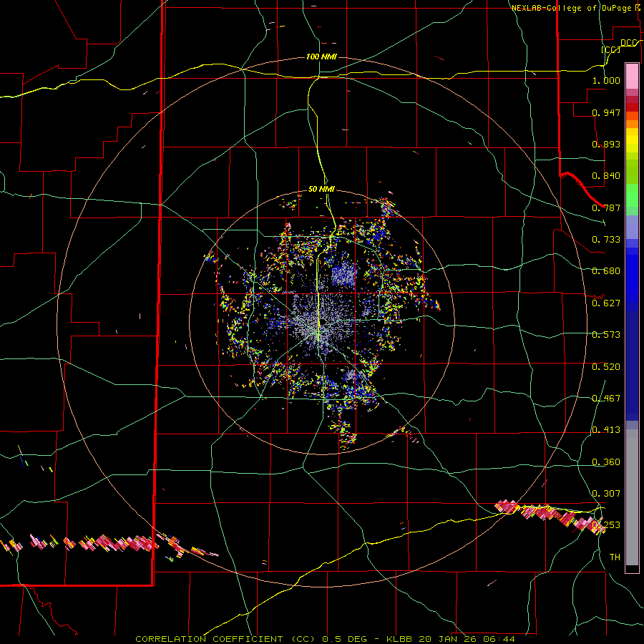This screenshot has width=644, height=644.
Task: Click the 0.840 legend value
Action: (x=606, y=176)
